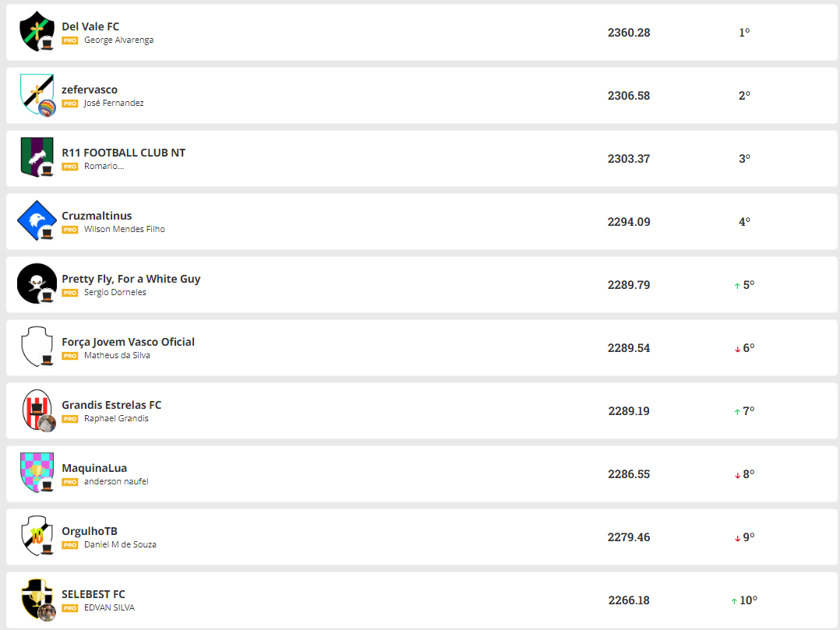The image size is (840, 630).
Task: Click the OrgulhoTB number 10 crest
Action: pyautogui.click(x=36, y=536)
